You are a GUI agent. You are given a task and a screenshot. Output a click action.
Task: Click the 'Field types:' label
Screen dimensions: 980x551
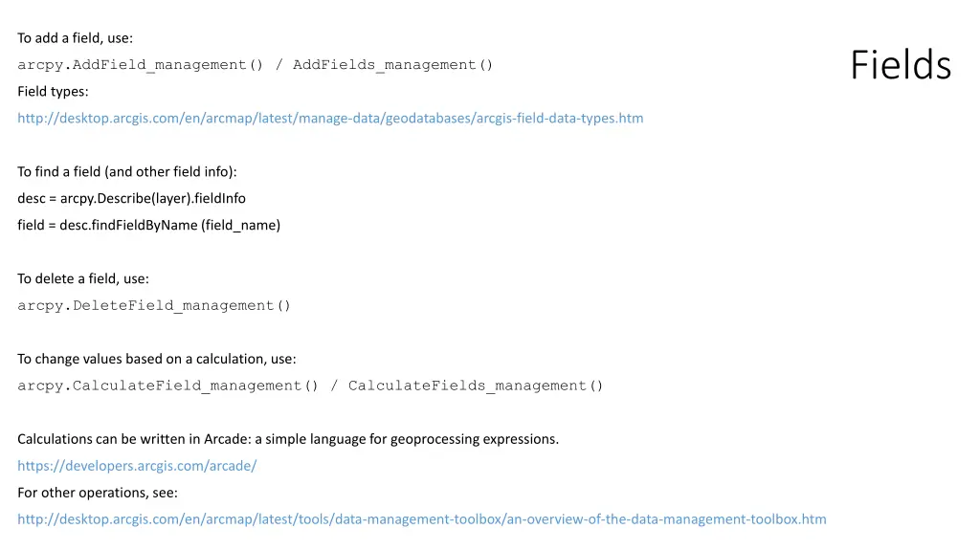tap(54, 92)
